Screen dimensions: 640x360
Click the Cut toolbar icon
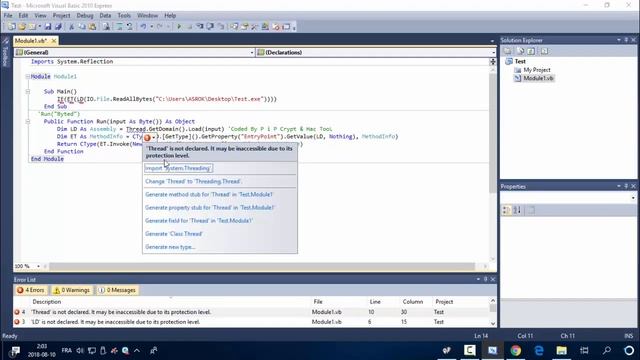pyautogui.click(x=71, y=27)
